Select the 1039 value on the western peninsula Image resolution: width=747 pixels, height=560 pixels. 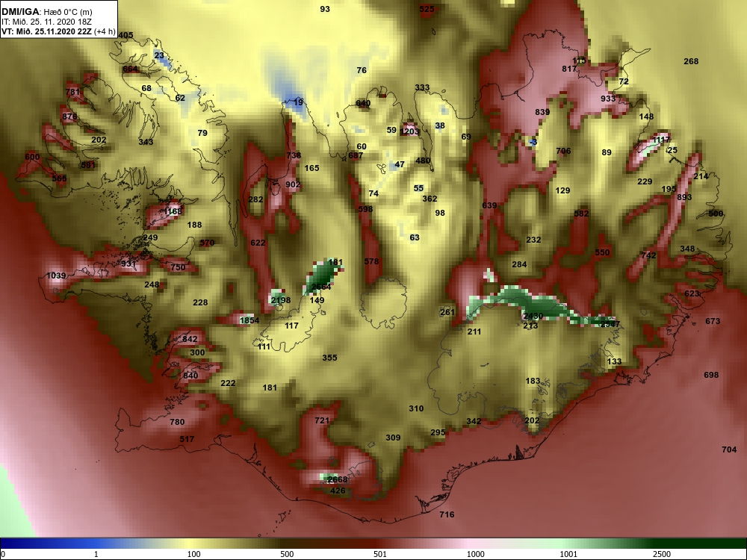pyautogui.click(x=56, y=276)
